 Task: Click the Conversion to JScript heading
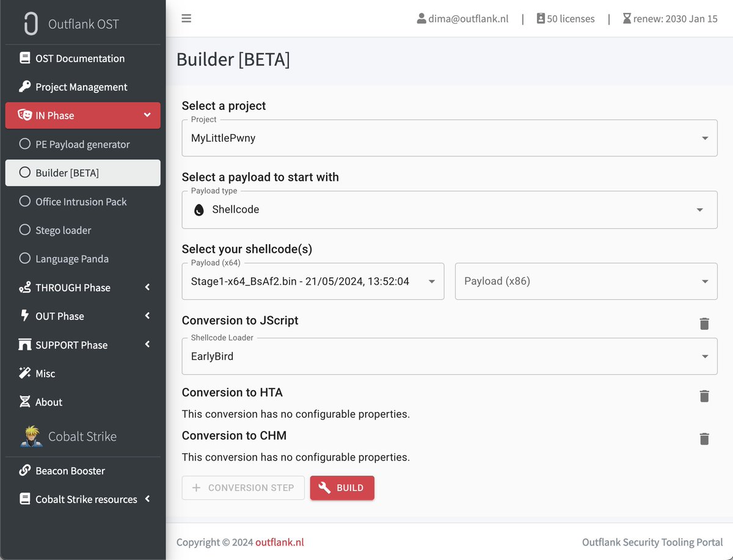[240, 321]
